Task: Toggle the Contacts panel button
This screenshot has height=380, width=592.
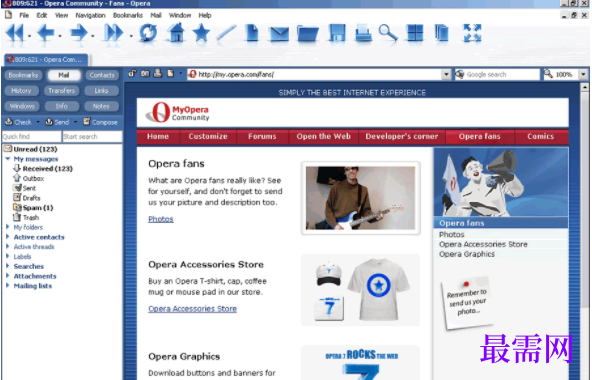Action: [x=102, y=75]
